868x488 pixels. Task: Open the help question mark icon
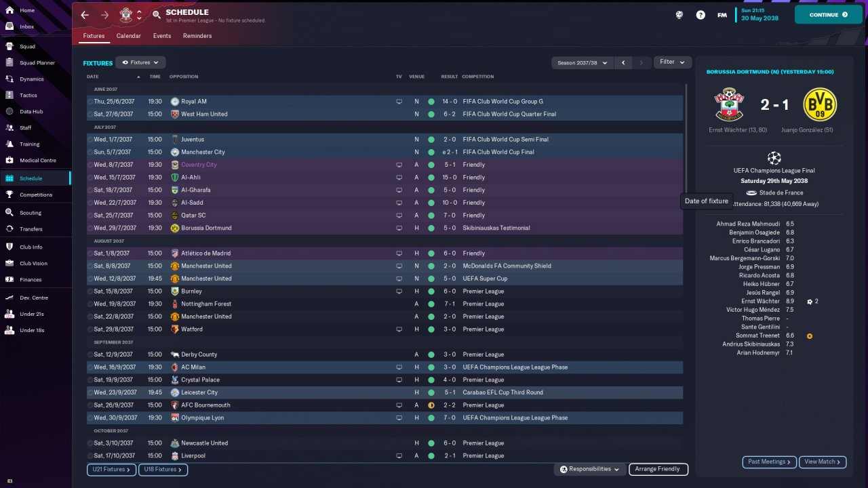[701, 15]
